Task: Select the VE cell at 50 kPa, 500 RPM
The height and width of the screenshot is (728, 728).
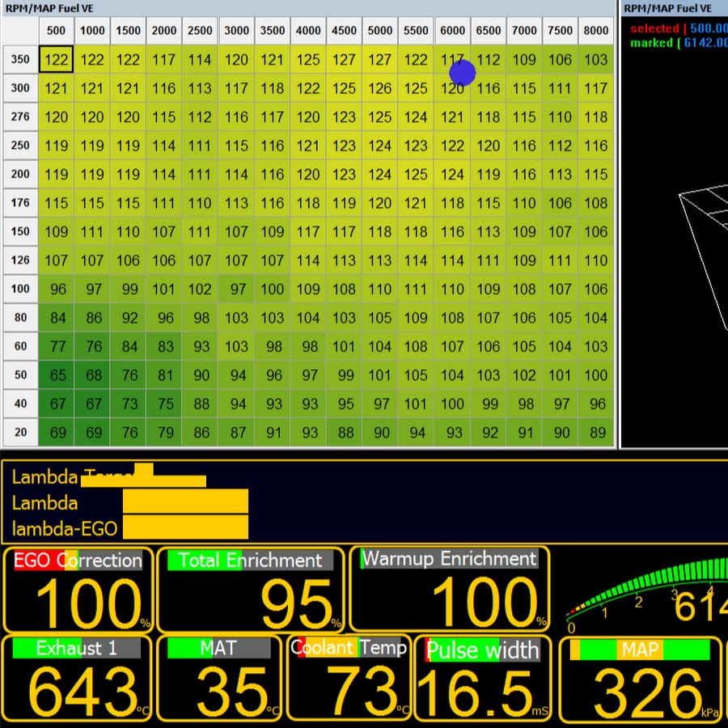Action: click(57, 375)
